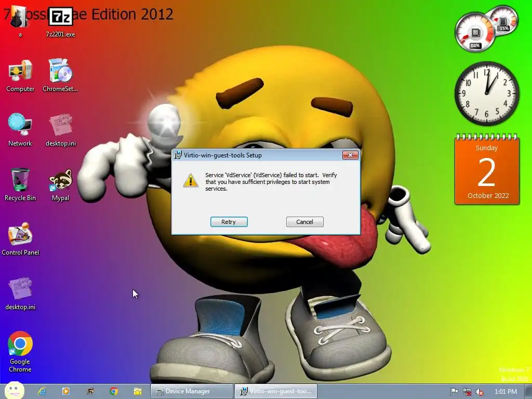Select the Network desktop icon

point(20,129)
